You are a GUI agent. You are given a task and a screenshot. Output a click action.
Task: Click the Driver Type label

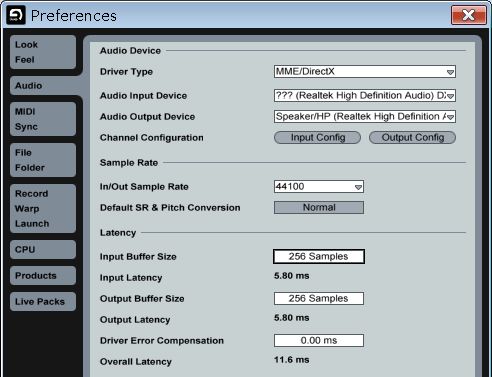pos(126,72)
